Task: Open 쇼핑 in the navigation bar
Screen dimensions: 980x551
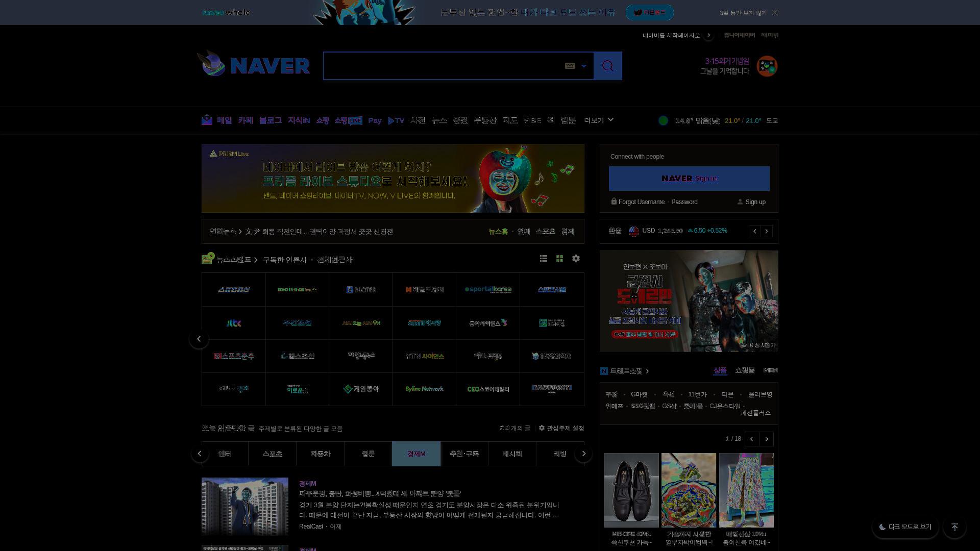Action: 323,120
